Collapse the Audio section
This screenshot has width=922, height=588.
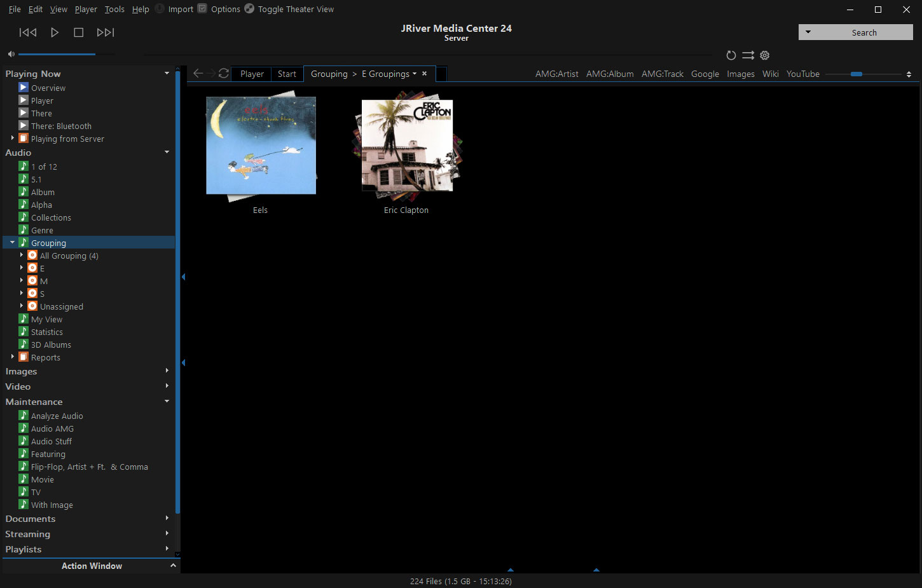pos(167,152)
